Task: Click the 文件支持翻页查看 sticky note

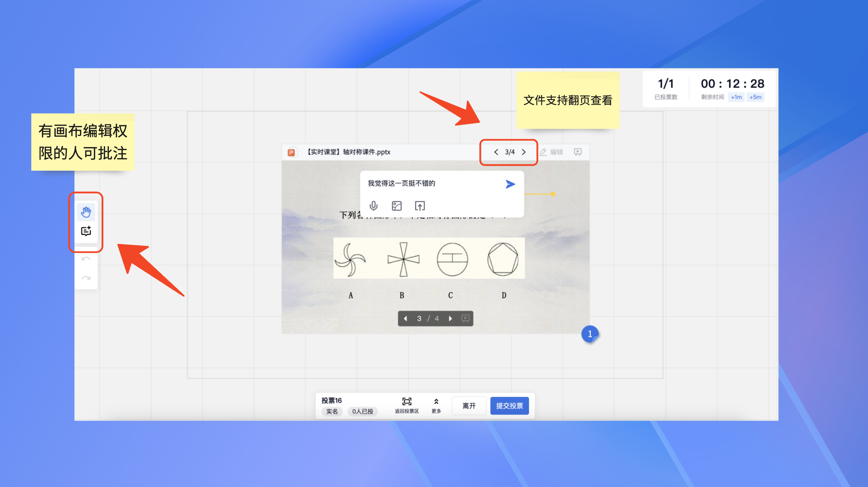Action: click(x=568, y=100)
